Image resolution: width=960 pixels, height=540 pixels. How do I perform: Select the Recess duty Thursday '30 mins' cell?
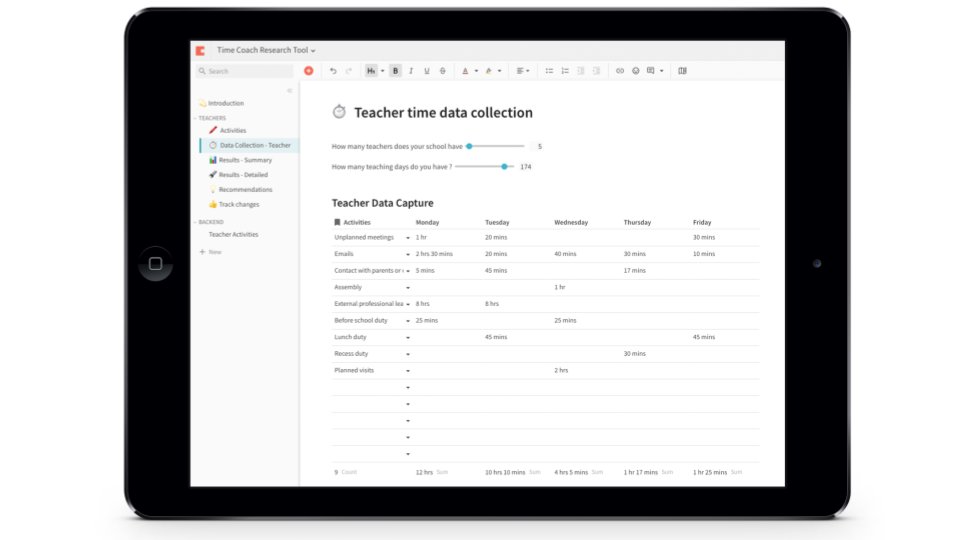click(x=635, y=353)
